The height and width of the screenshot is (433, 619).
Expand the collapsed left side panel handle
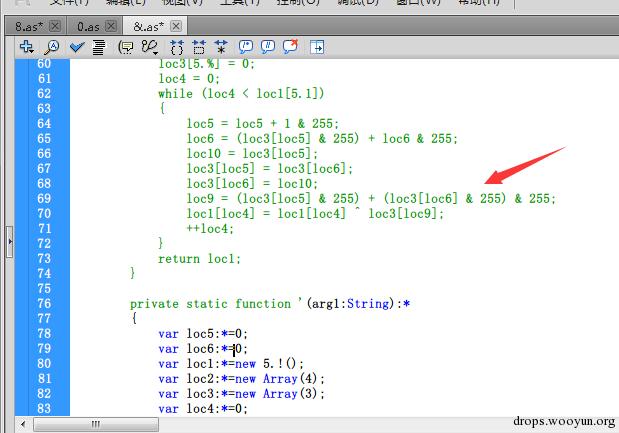click(9, 241)
